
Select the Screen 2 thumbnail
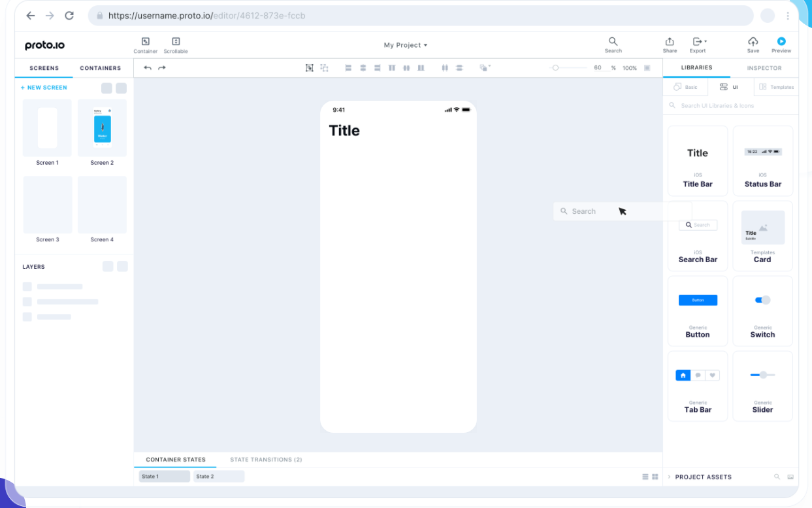click(x=102, y=128)
